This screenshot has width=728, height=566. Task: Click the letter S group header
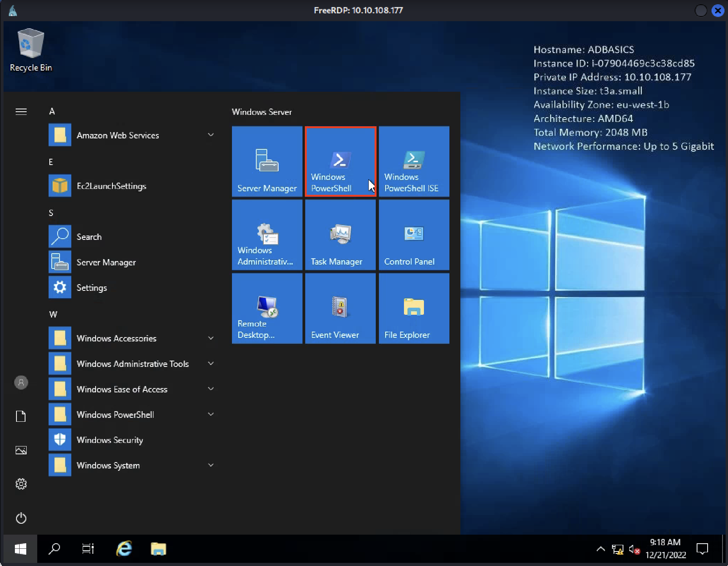click(x=51, y=213)
